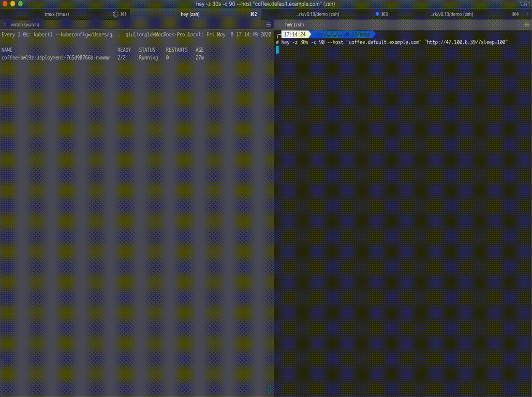Screen dimensions: 532x397
Task: Click the green zoom window button
Action: click(x=20, y=4)
